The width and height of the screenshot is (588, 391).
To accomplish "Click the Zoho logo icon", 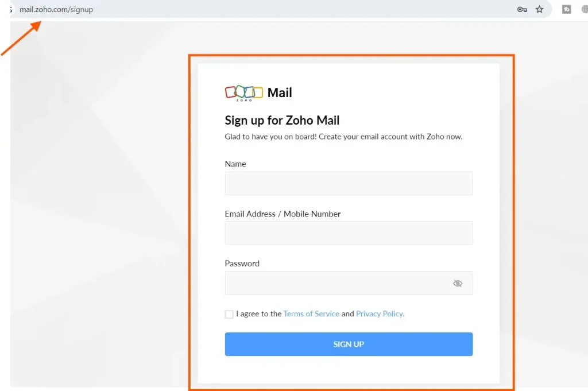I will click(243, 92).
